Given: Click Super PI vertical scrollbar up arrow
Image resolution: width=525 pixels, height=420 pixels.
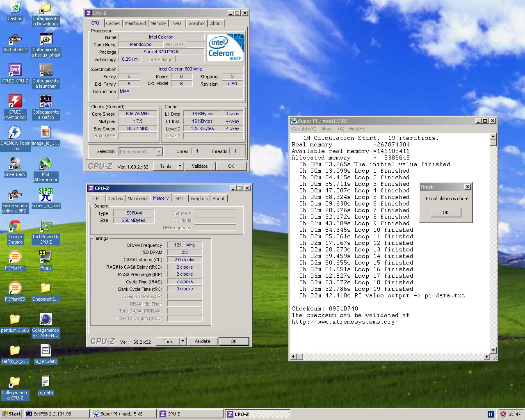Looking at the screenshot, I should (x=493, y=136).
